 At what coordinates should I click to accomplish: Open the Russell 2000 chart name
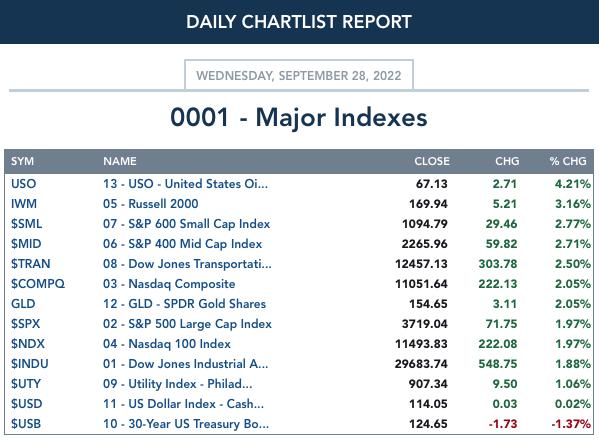(151, 204)
